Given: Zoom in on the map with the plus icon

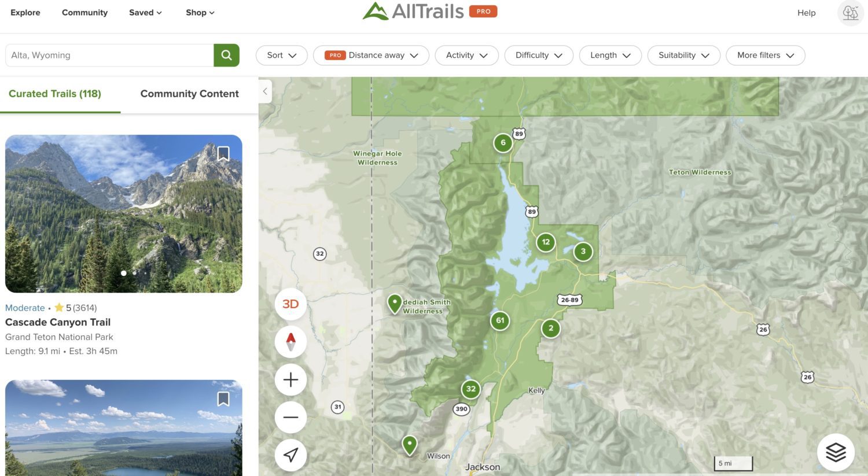Looking at the screenshot, I should click(x=290, y=379).
